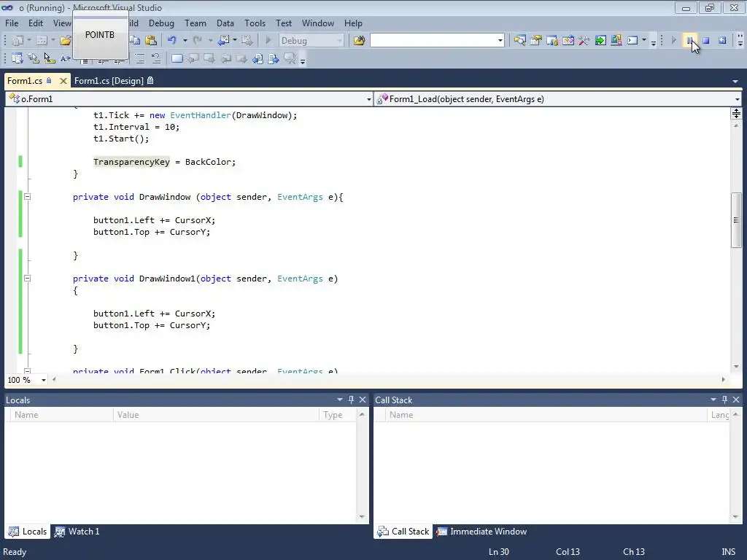
Task: Open the Debug menu
Action: [x=161, y=23]
